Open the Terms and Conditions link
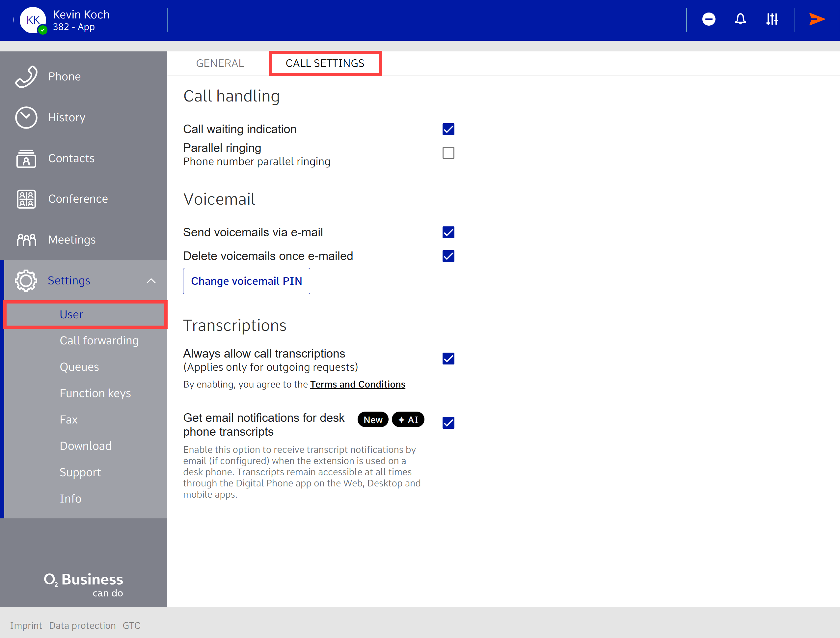 click(357, 385)
